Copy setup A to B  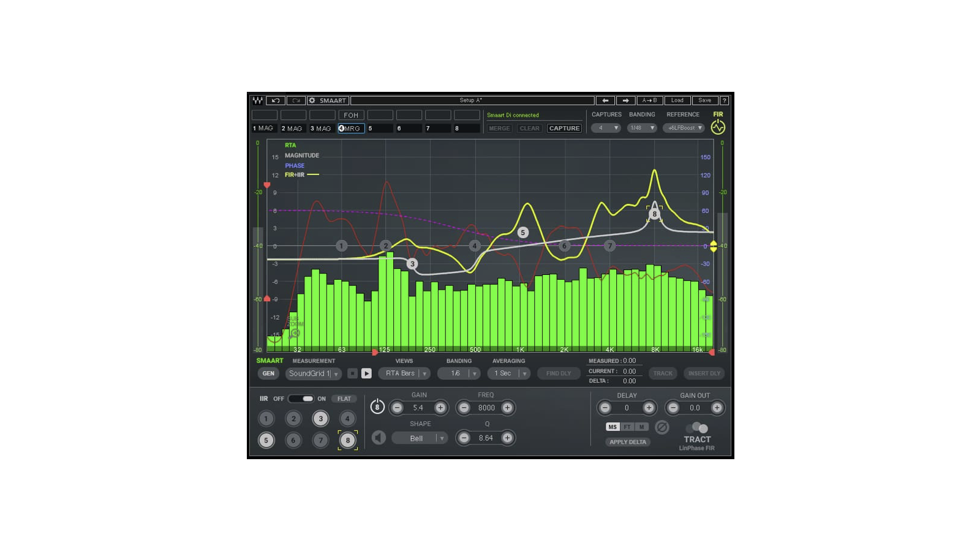pyautogui.click(x=649, y=100)
